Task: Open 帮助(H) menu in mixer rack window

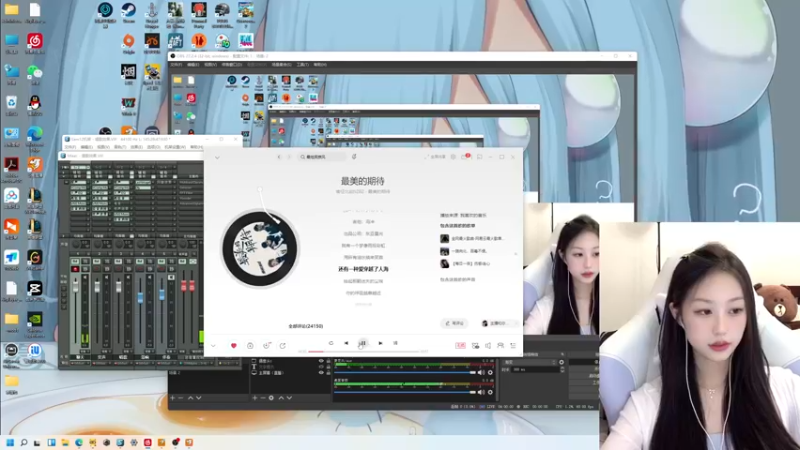Action: (x=196, y=147)
